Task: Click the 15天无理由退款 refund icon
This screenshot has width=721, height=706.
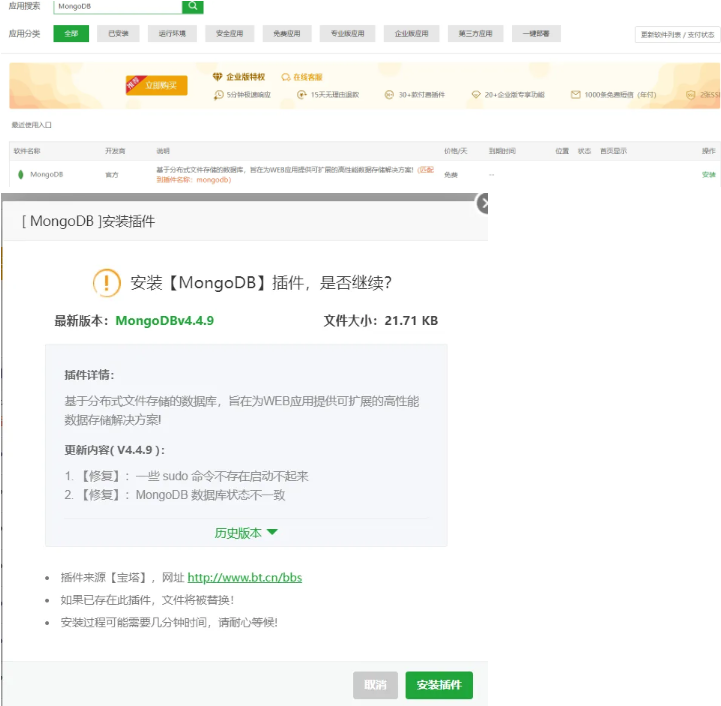Action: pos(302,95)
